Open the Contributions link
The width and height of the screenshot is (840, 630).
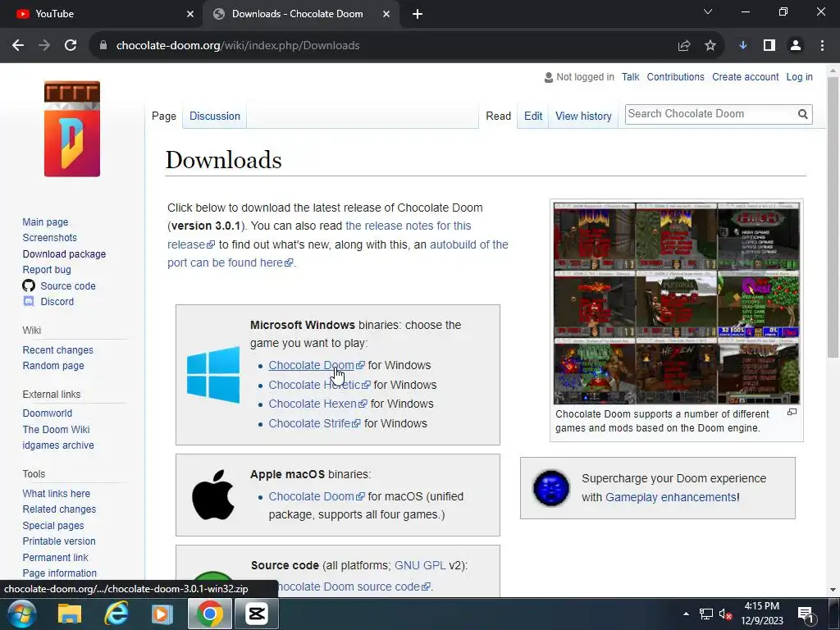(x=676, y=77)
